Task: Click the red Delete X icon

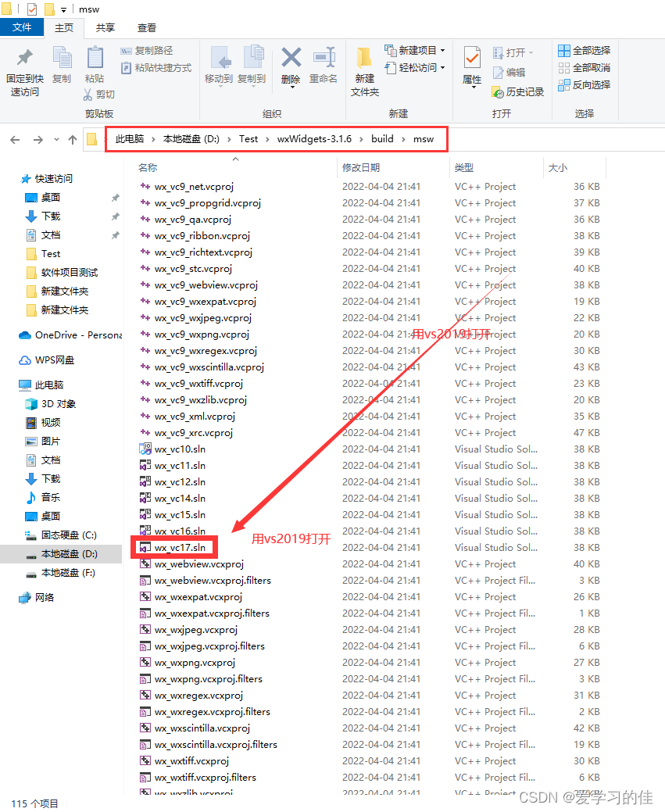Action: (291, 57)
